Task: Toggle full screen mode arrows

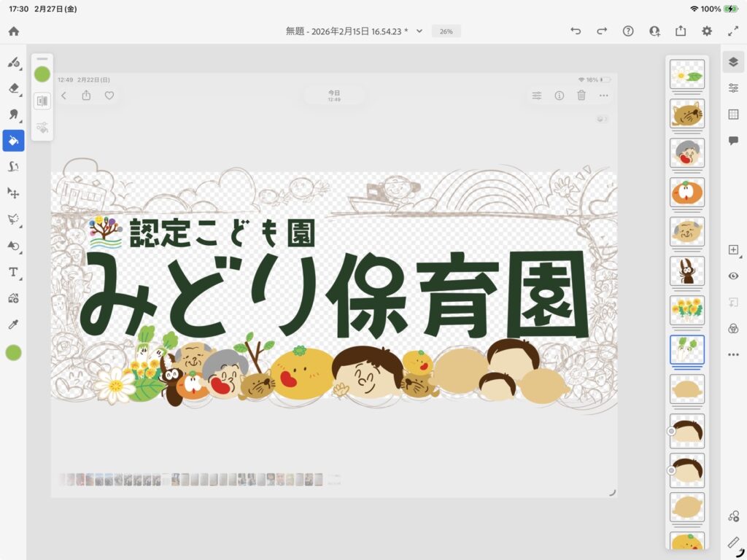Action: (x=733, y=31)
